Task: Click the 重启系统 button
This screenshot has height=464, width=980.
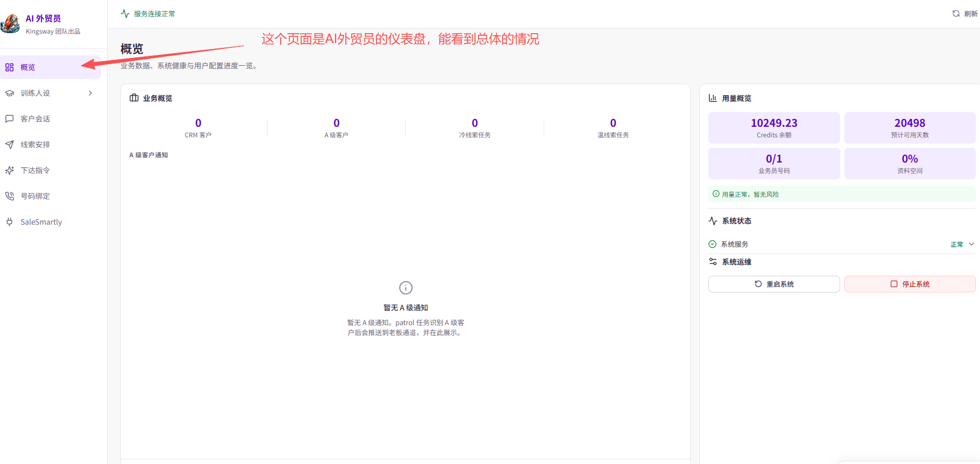Action: 774,284
